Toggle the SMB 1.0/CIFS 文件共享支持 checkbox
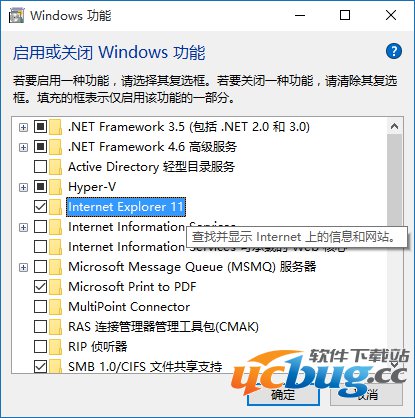415x418 pixels. pyautogui.click(x=40, y=367)
